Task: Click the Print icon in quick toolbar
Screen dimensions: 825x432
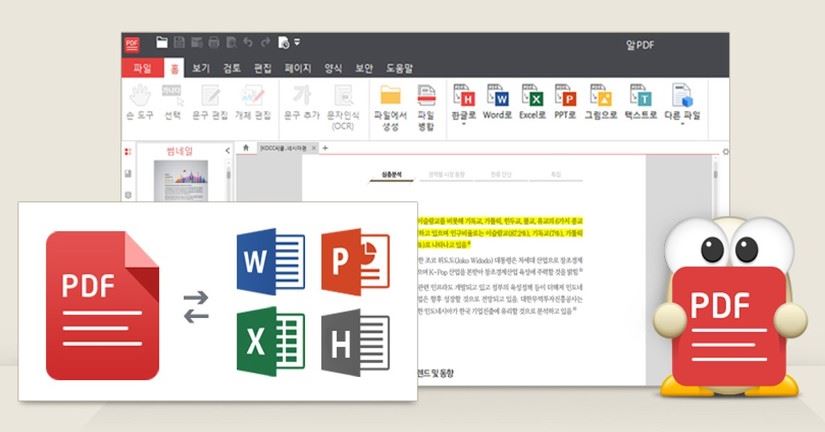Action: [214, 42]
